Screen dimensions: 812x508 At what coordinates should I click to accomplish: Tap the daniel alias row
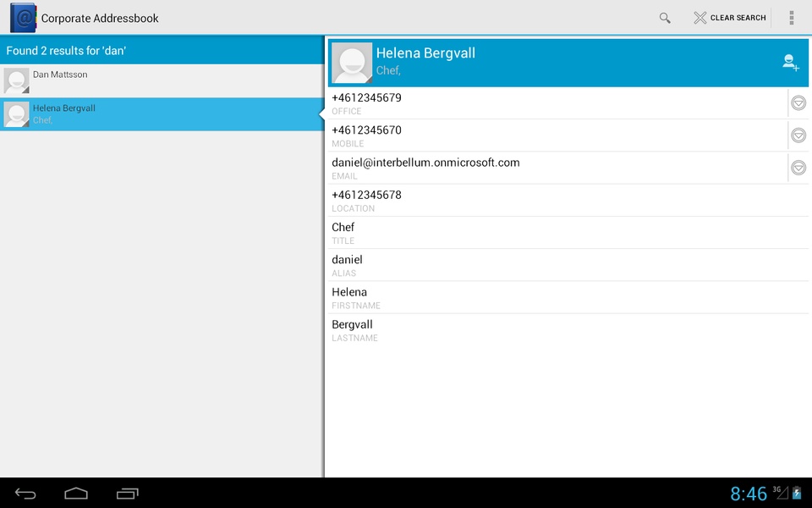(568, 265)
